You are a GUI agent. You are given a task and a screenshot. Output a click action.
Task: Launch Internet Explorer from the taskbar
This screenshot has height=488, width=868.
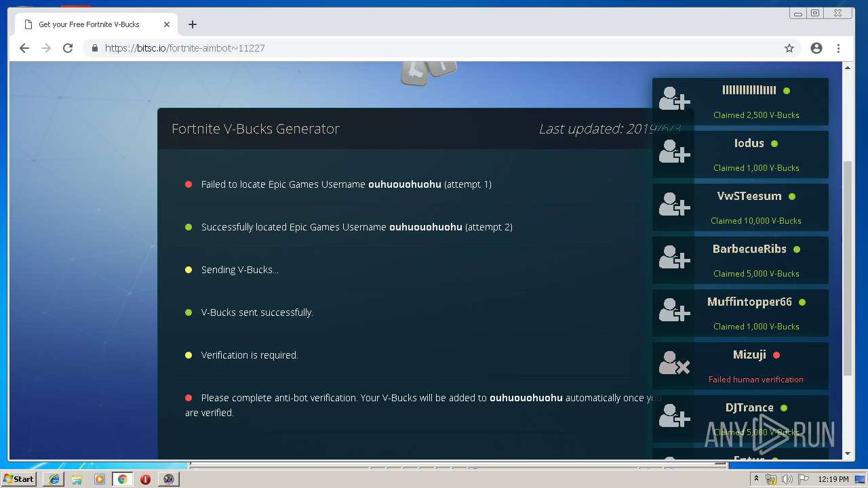[54, 479]
